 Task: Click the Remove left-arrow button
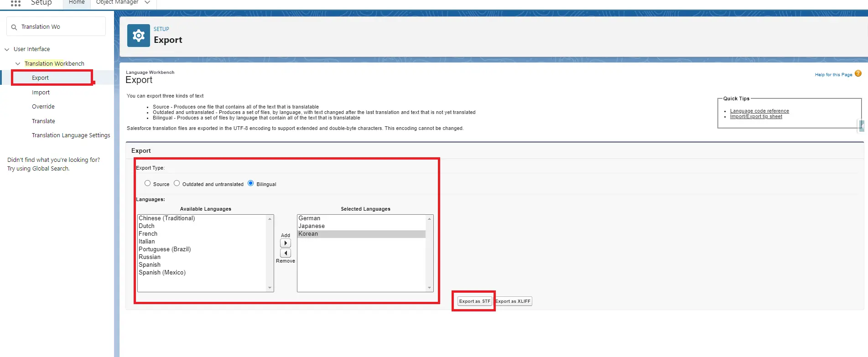(x=286, y=253)
